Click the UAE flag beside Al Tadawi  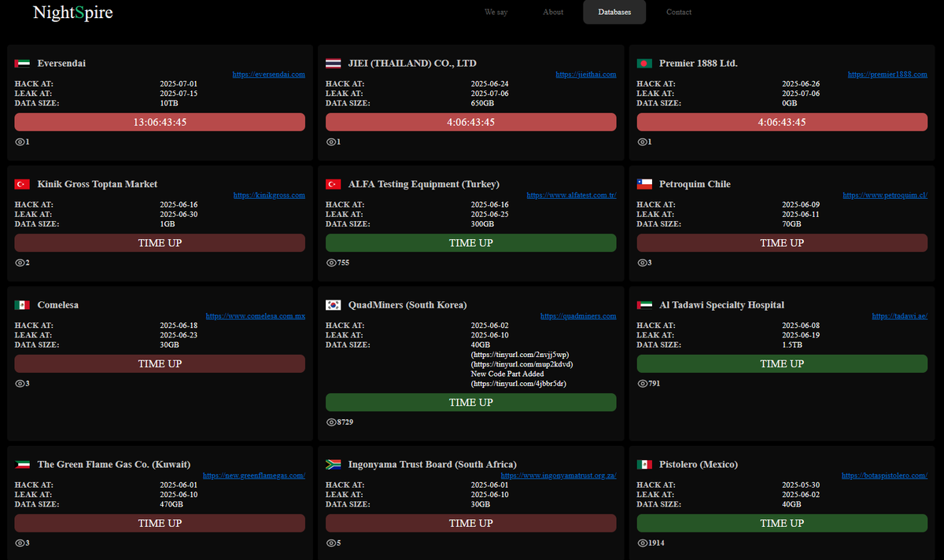click(644, 305)
